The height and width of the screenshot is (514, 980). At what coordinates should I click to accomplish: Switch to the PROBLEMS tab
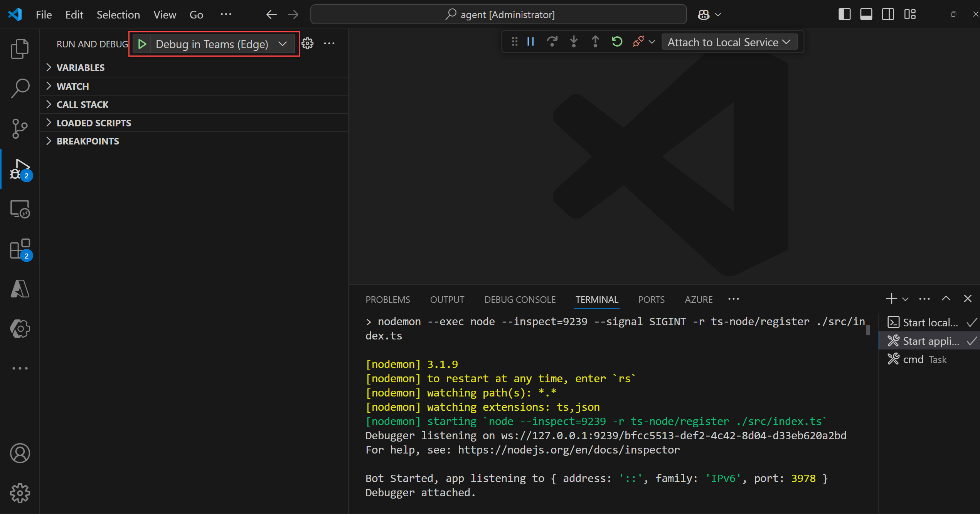[388, 299]
